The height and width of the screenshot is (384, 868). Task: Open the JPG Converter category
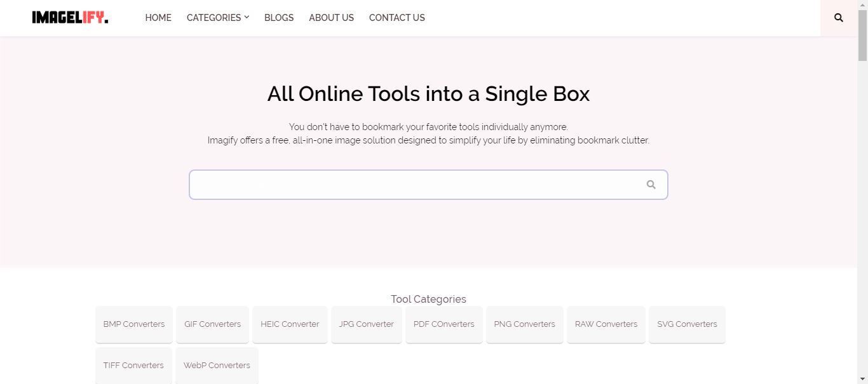(x=366, y=324)
